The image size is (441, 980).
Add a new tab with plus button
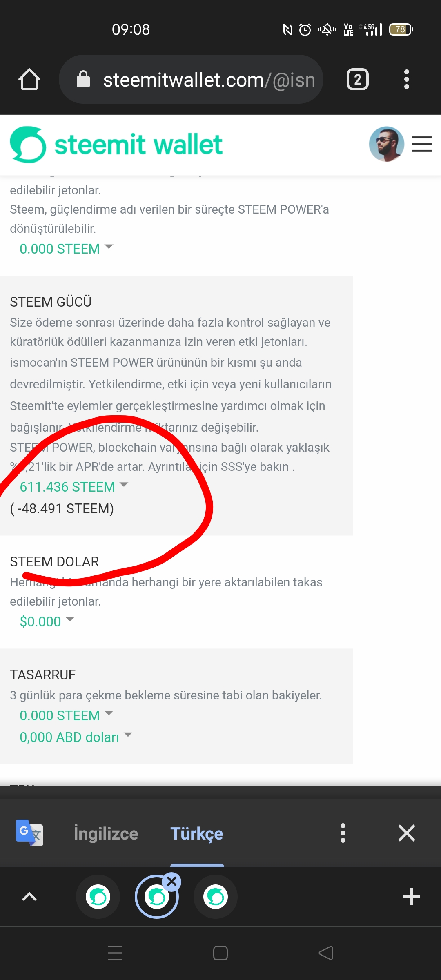(x=412, y=897)
